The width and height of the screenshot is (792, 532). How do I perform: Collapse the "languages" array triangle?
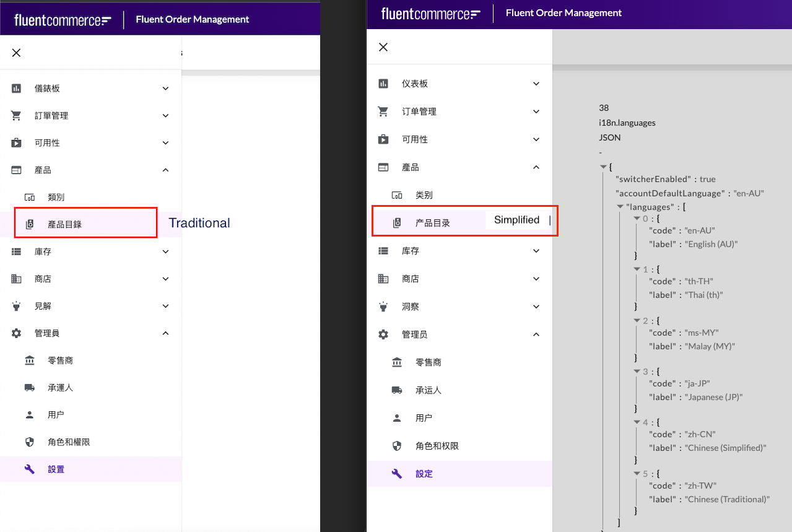point(620,207)
